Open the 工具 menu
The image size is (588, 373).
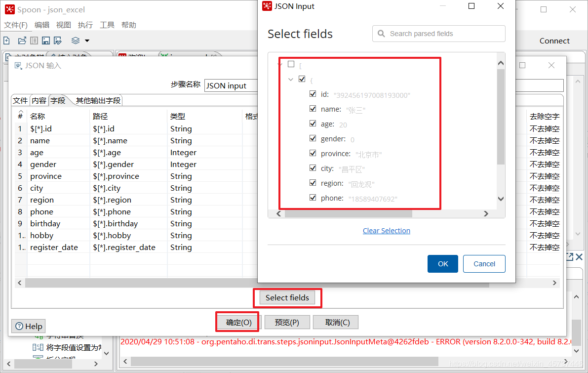(x=107, y=25)
